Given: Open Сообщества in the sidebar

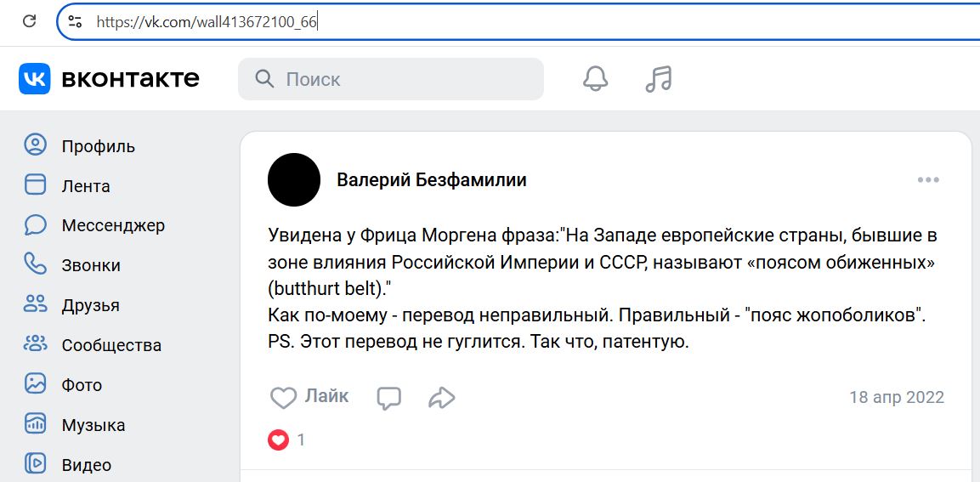Looking at the screenshot, I should point(93,345).
